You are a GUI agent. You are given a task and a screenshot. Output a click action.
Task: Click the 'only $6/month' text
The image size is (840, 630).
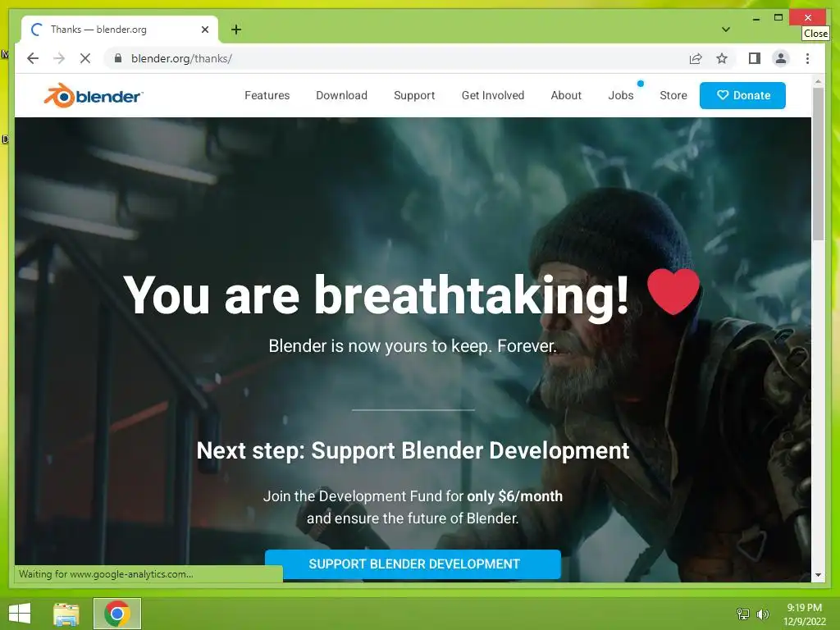[514, 496]
